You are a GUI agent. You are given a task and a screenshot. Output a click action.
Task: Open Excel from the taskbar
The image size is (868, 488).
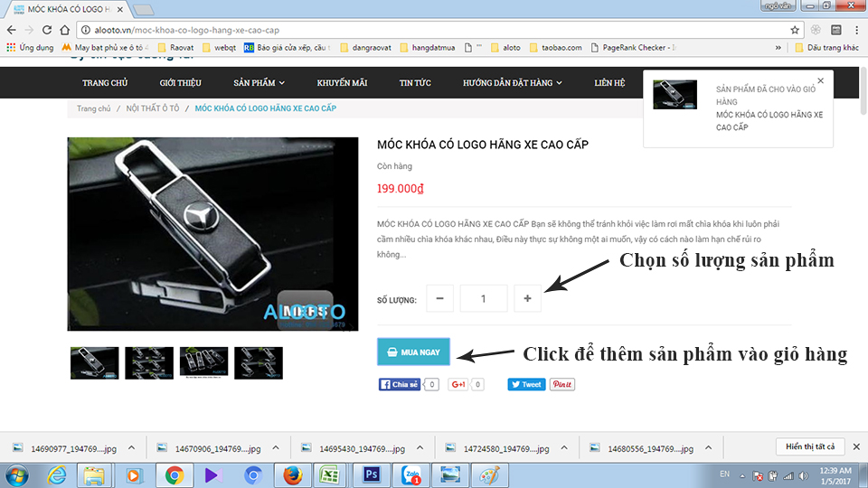point(329,475)
